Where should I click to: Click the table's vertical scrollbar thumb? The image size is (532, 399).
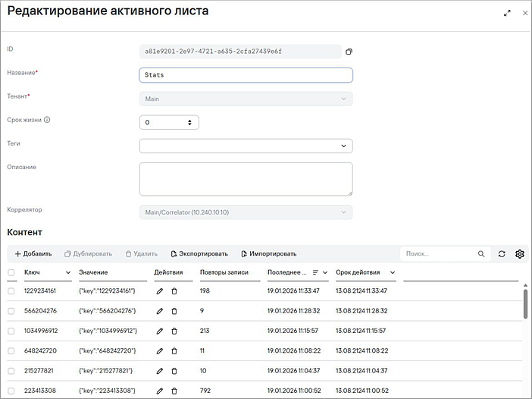(525, 303)
